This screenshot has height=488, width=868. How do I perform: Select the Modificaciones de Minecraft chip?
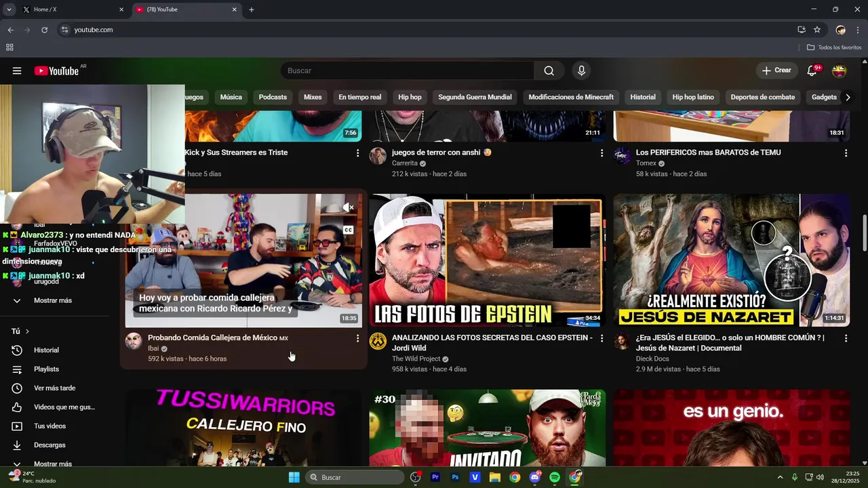click(571, 97)
